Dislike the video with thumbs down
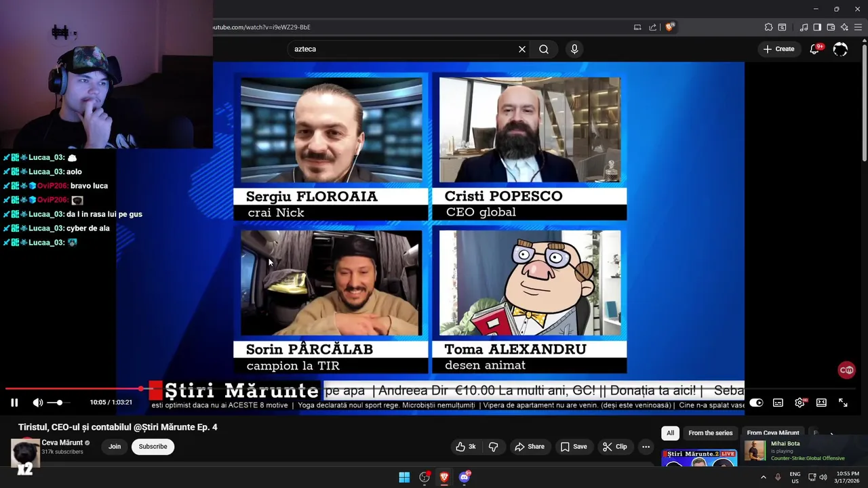868x488 pixels. click(494, 447)
